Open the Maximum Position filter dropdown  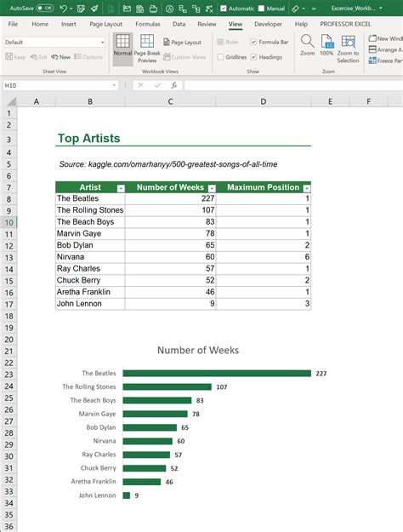(307, 189)
